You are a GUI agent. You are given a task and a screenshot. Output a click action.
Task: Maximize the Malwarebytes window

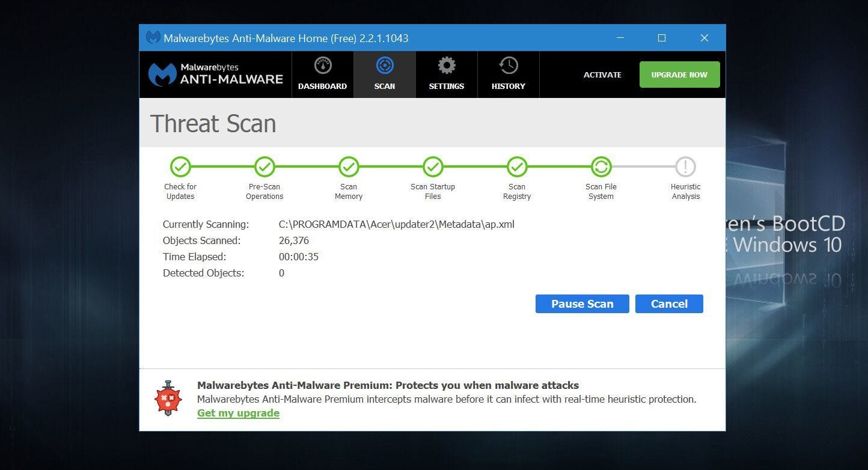662,38
